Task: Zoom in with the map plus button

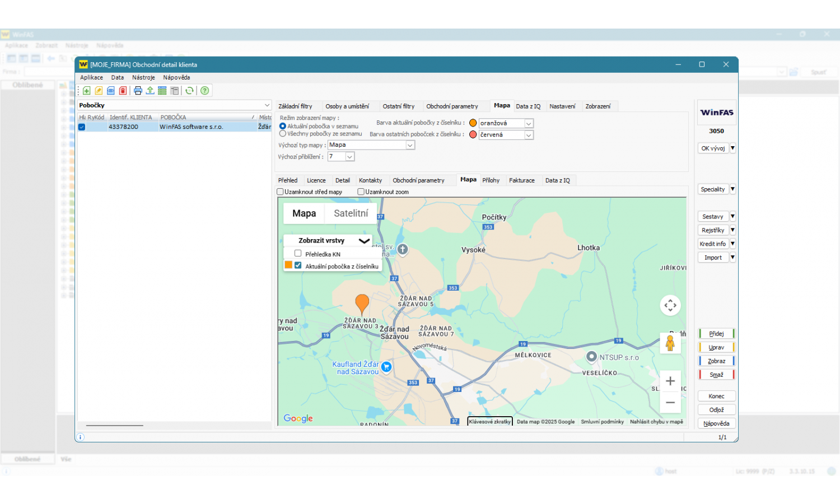Action: coord(670,381)
